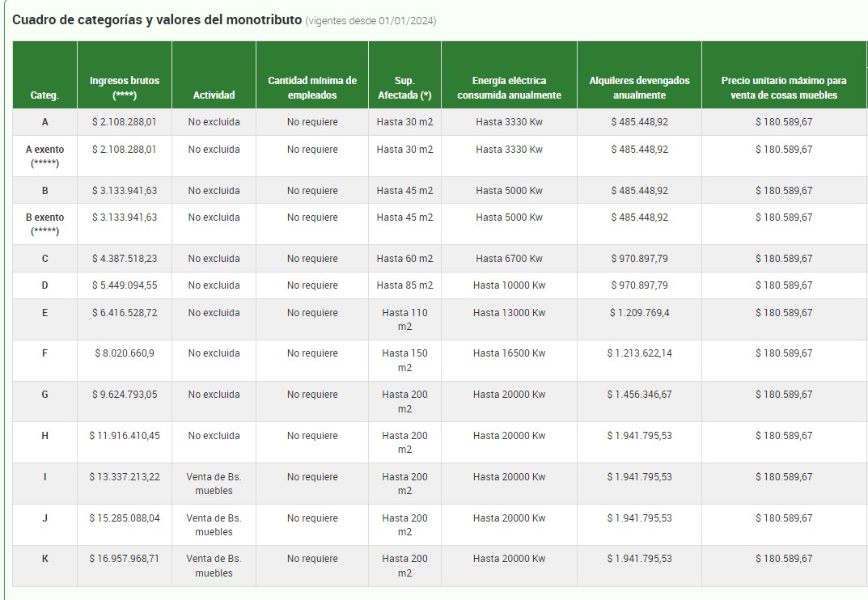
Task: Select the 'Actividad' column header
Action: 214,95
